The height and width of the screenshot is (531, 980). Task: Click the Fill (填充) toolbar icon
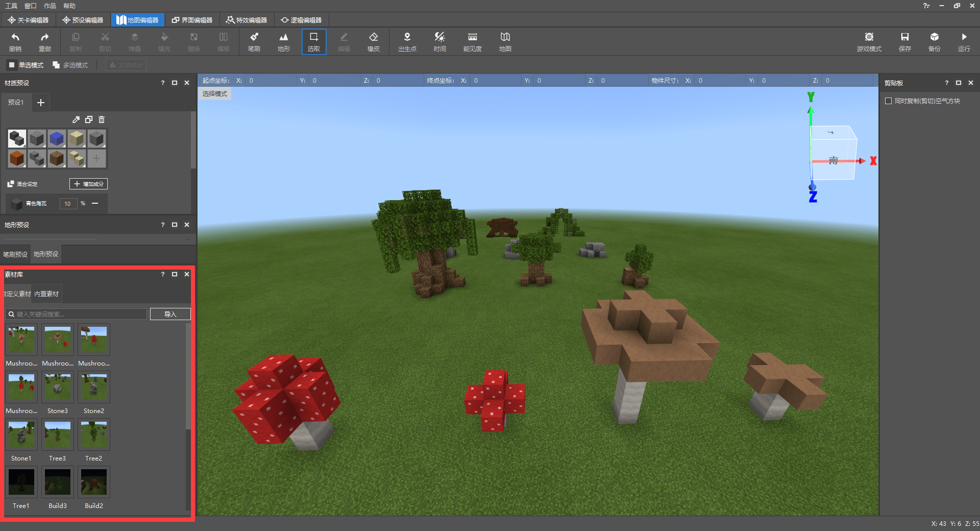point(164,42)
